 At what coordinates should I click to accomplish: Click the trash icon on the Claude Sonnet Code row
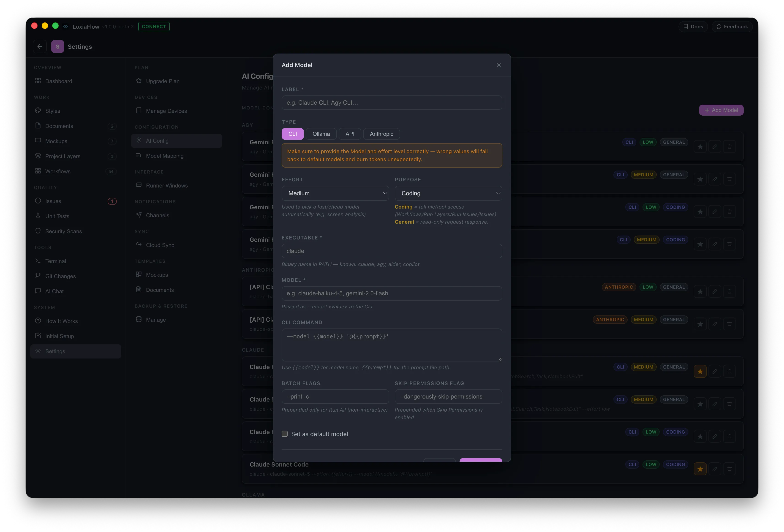729,469
